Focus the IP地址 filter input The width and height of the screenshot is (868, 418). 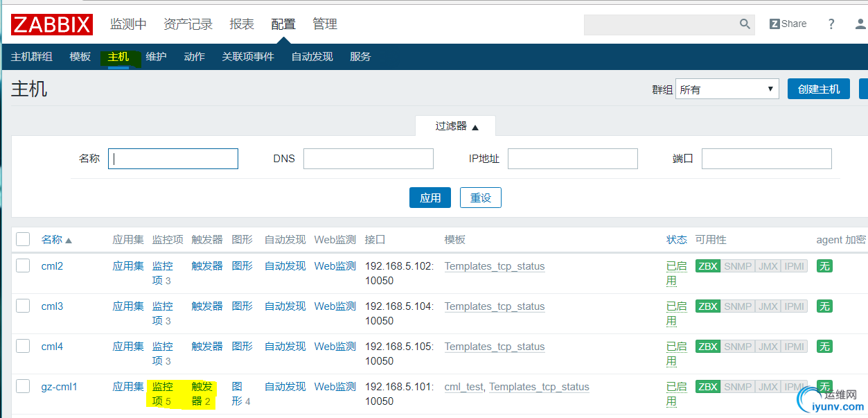pos(573,159)
